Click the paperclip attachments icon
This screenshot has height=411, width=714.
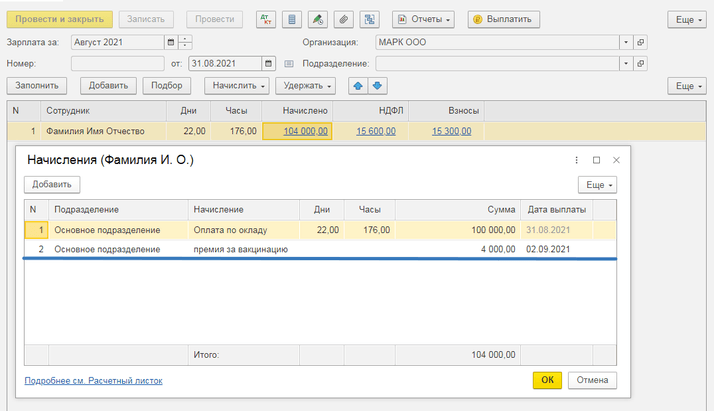[x=344, y=19]
